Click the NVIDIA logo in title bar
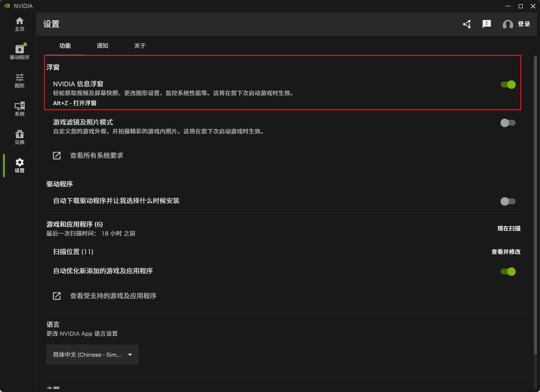540x392 pixels. pyautogui.click(x=7, y=6)
